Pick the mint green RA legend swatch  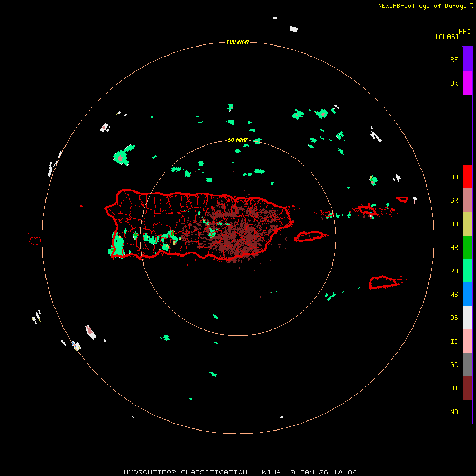(467, 271)
